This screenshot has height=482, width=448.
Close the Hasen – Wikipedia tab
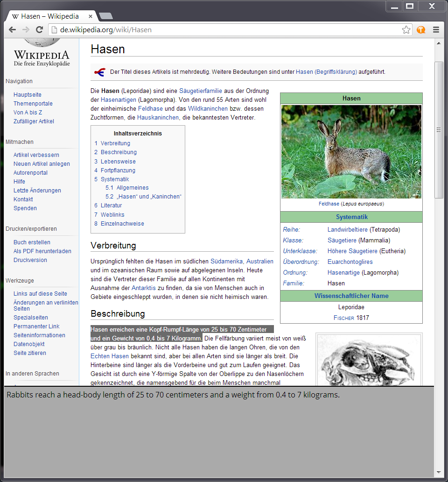pyautogui.click(x=90, y=16)
